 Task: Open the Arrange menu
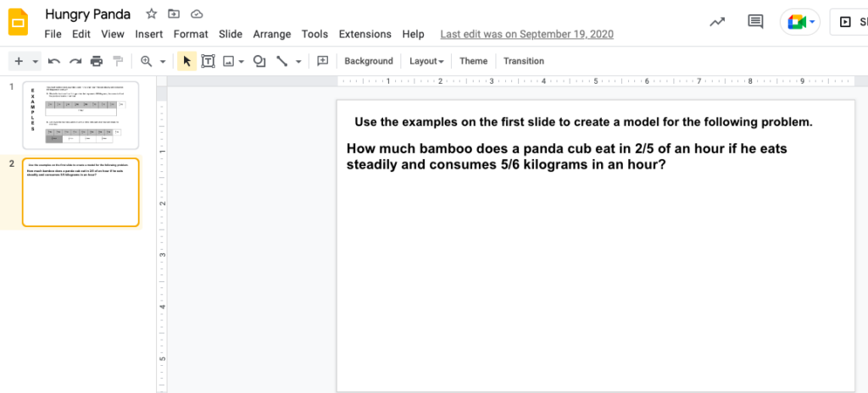tap(271, 34)
